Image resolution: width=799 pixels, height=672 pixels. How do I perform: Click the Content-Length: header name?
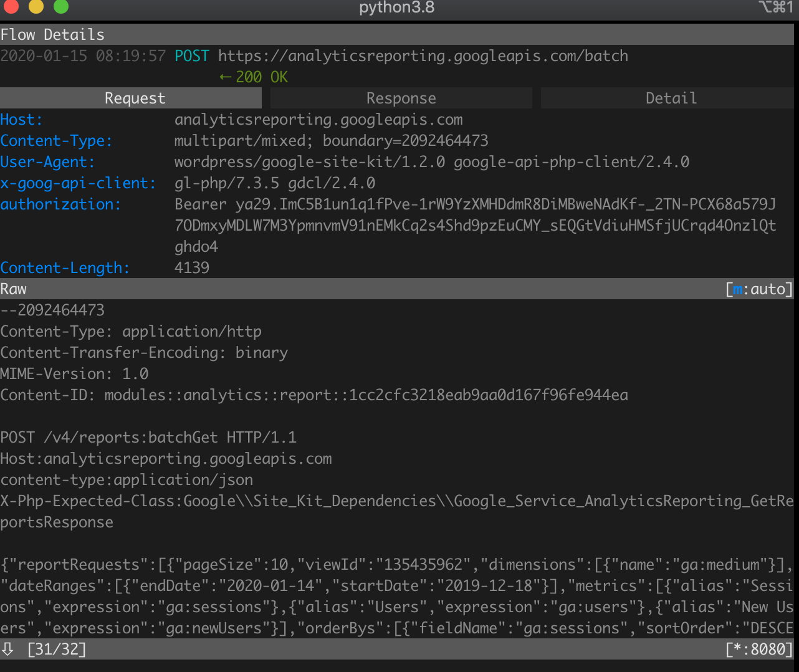click(65, 268)
